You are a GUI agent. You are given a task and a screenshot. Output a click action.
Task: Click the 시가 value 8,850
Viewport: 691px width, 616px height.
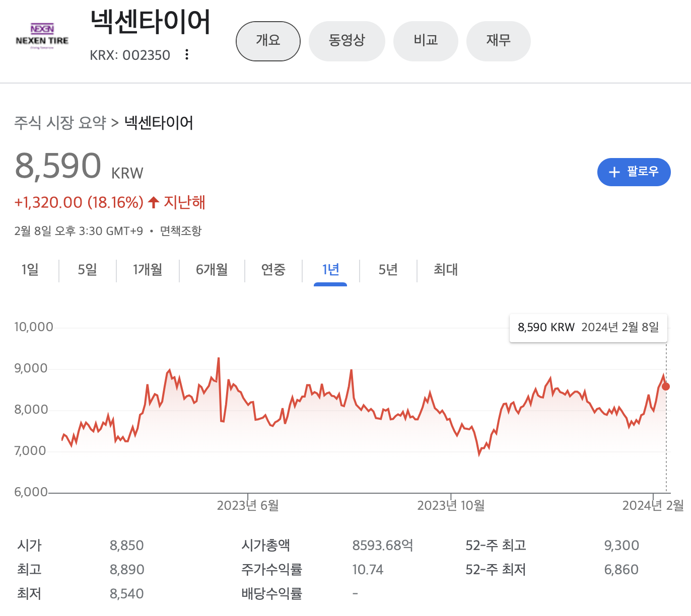[127, 546]
